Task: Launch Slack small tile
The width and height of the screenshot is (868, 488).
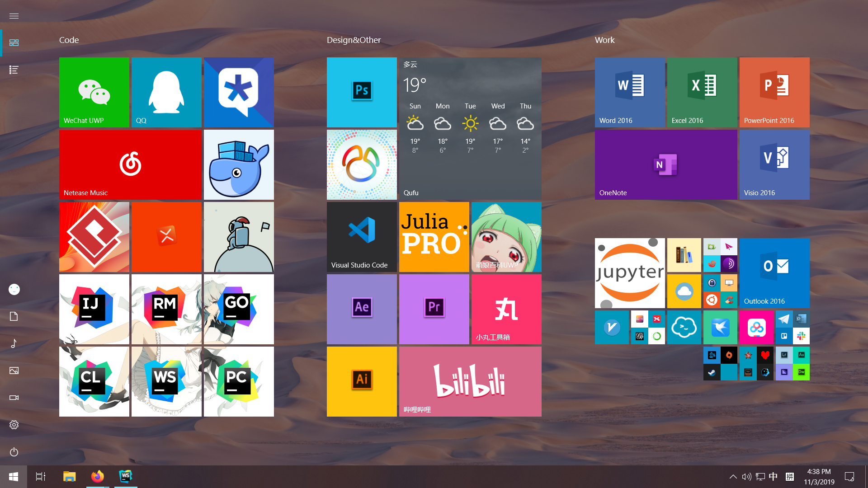Action: pos(802,336)
